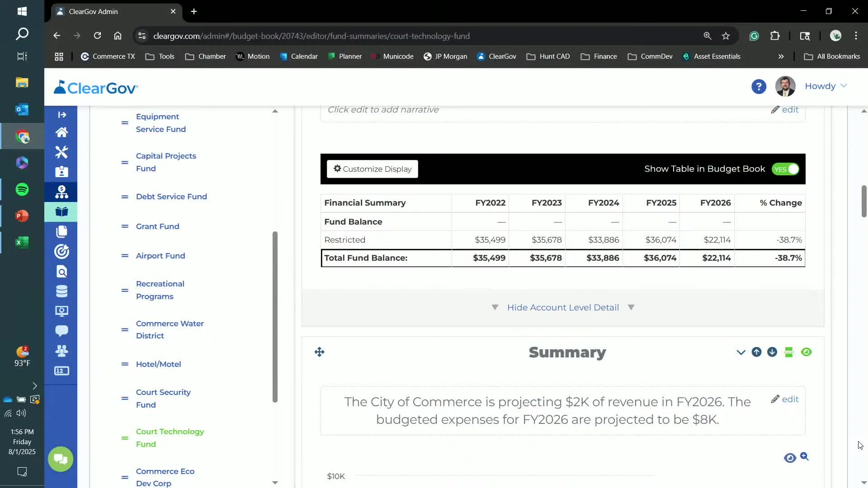Open the green chat bubble widget
The height and width of the screenshot is (488, 868).
point(61,459)
